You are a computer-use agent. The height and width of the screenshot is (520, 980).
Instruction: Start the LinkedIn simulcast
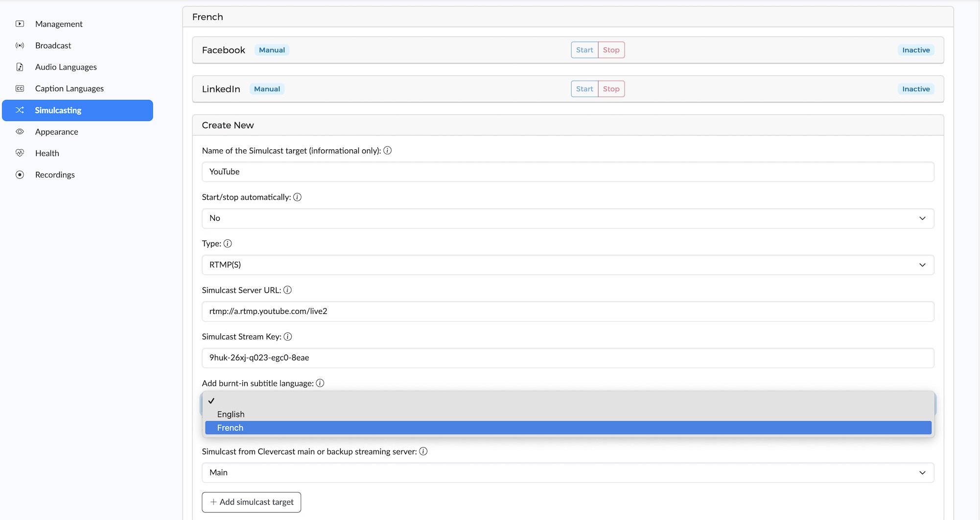point(584,89)
